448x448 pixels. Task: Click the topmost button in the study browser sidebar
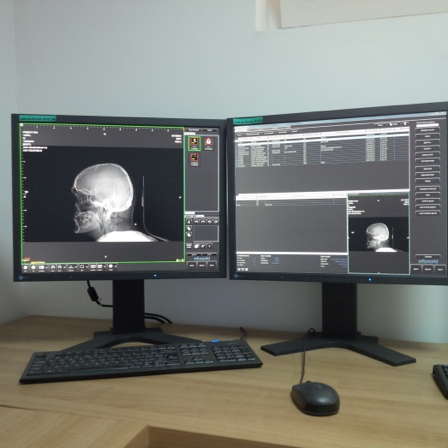click(427, 130)
